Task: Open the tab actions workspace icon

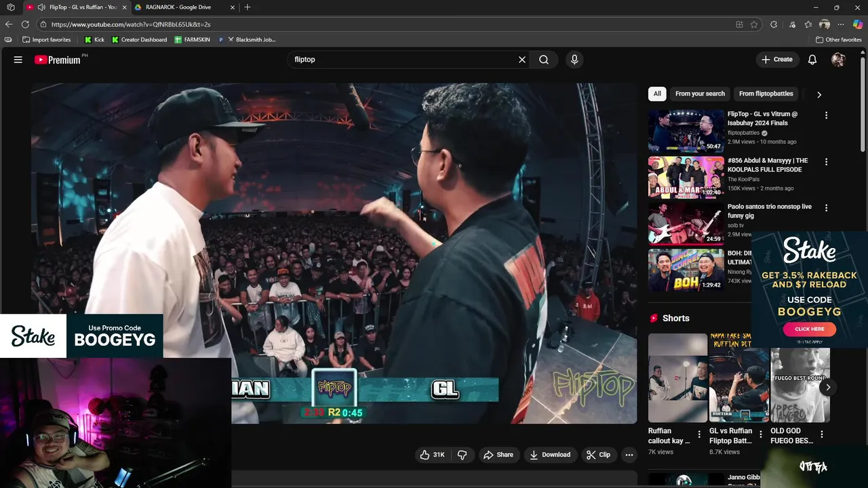Action: pyautogui.click(x=10, y=7)
